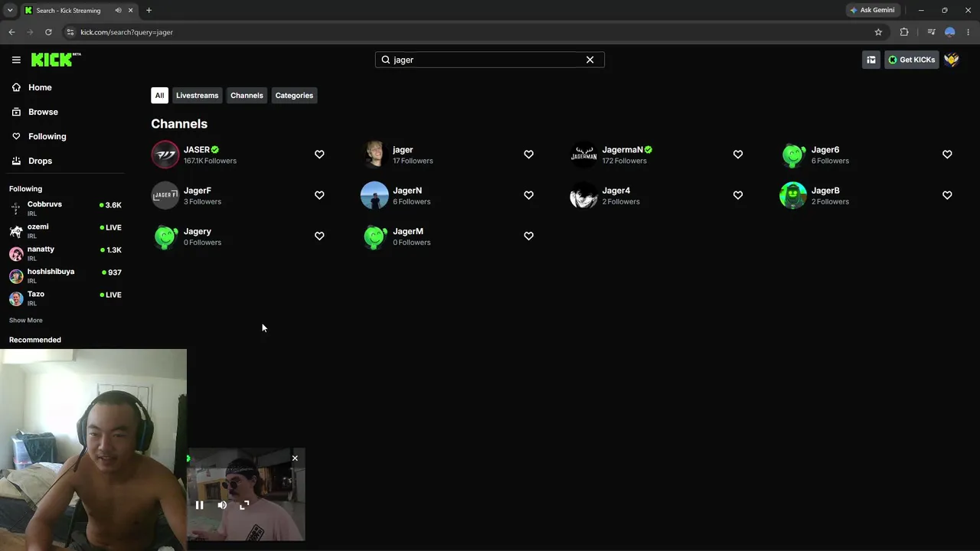Open JagermaN channel avatar
The width and height of the screenshot is (980, 551).
[583, 155]
